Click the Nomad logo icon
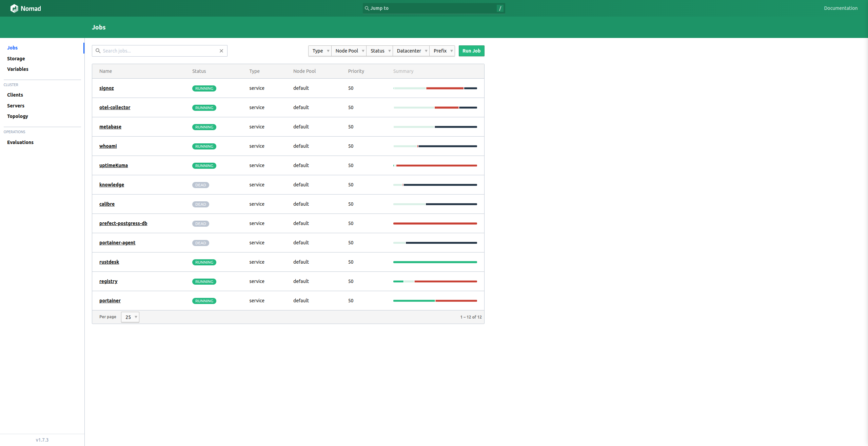Screen dimensions: 868x446 tap(14, 8)
